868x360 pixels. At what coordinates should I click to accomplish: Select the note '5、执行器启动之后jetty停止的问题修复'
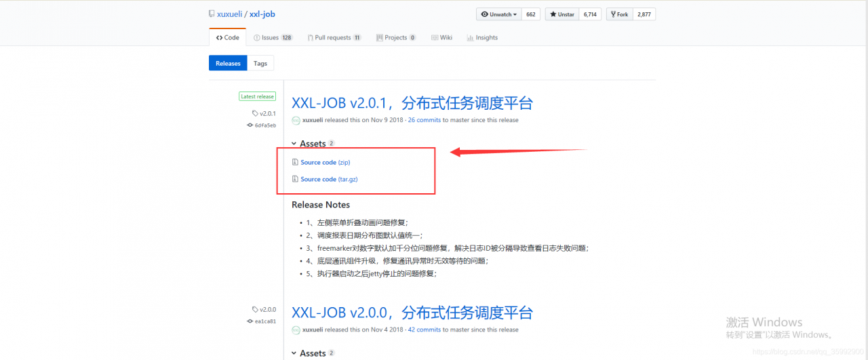point(372,274)
